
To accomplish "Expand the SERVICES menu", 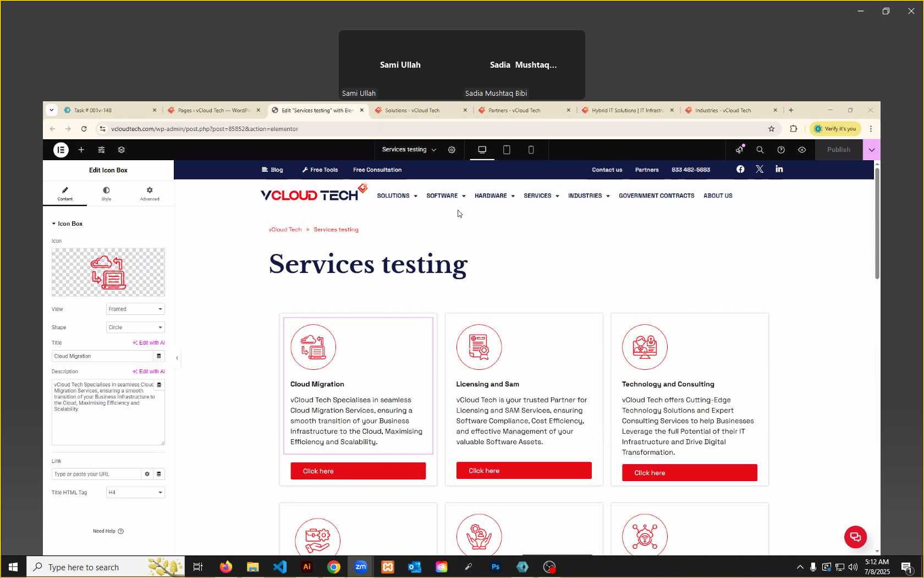I will (541, 196).
